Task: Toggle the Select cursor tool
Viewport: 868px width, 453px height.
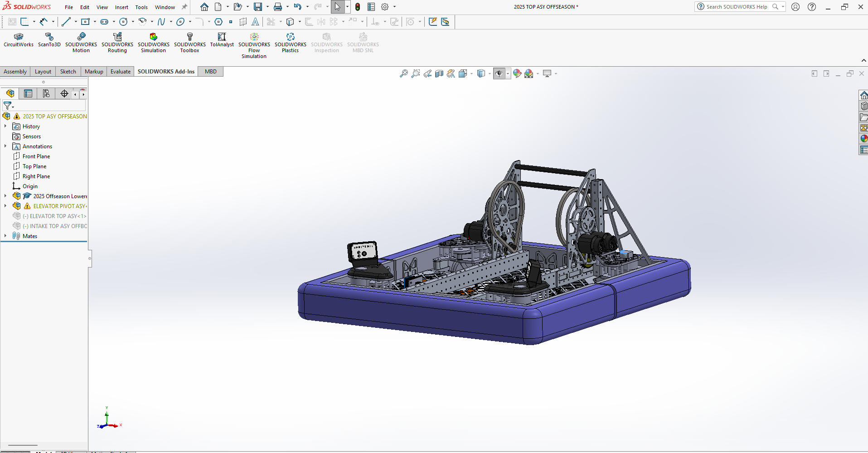Action: [338, 7]
